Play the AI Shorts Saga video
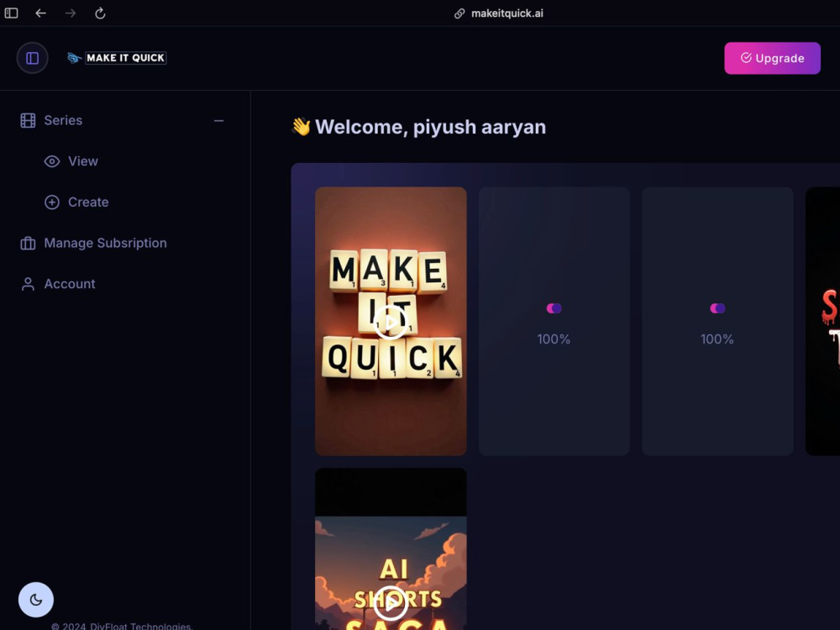Screen dimensions: 840x630 (391, 603)
